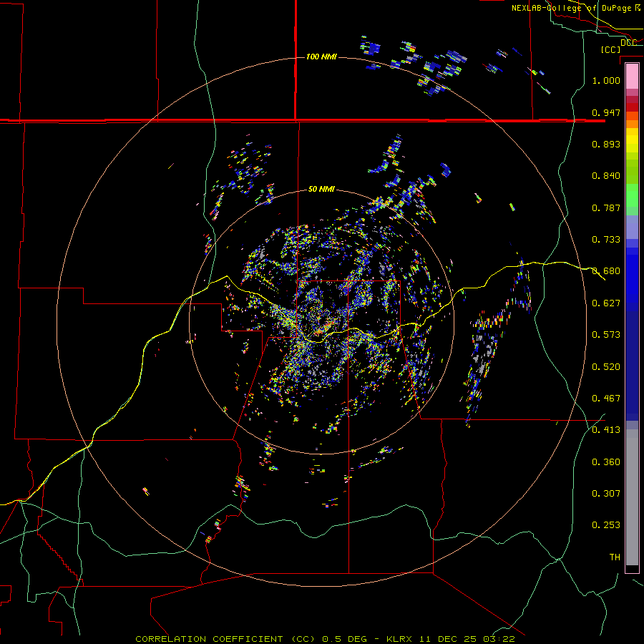Click the gray segment of the colorbar
Viewport: 644px width, 644px height.
click(632, 497)
